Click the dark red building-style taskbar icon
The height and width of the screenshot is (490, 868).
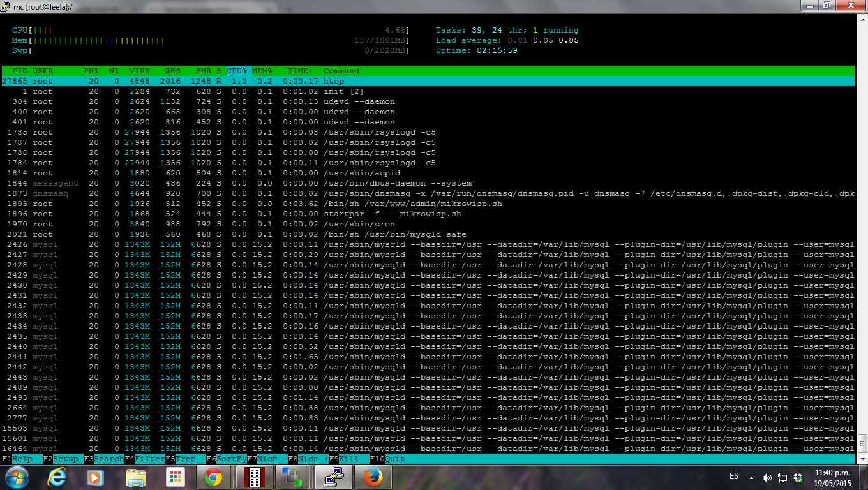[255, 477]
